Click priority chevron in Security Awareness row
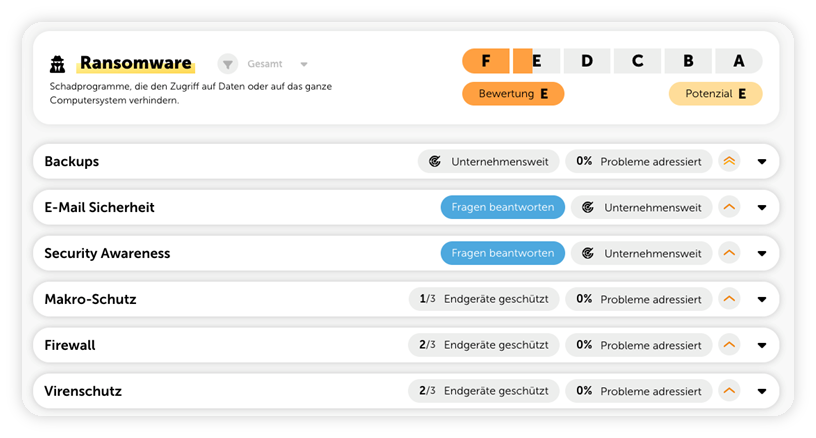The width and height of the screenshot is (816, 438). pyautogui.click(x=729, y=253)
